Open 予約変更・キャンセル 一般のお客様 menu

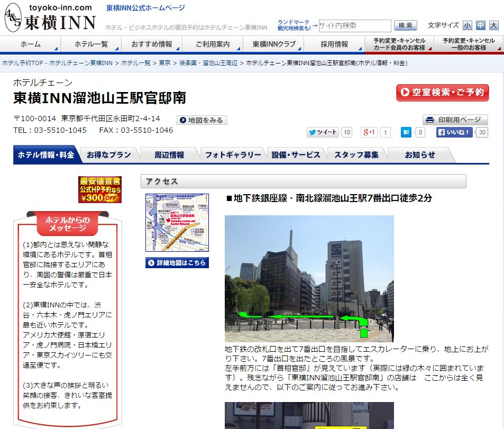tap(469, 44)
